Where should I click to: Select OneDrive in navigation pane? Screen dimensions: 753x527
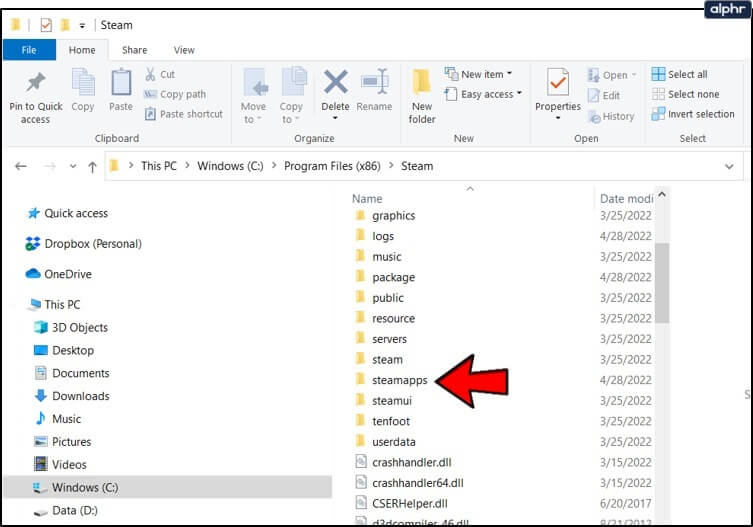59,274
